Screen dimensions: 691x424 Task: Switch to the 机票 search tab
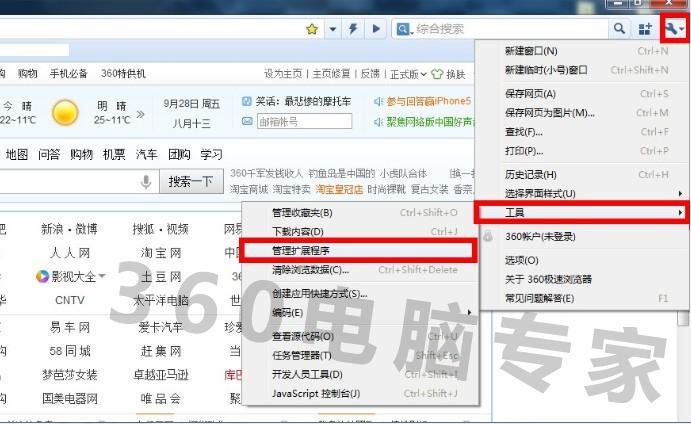[114, 155]
